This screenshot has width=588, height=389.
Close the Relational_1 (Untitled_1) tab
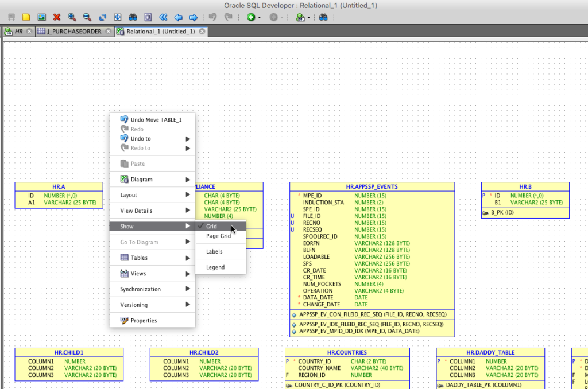pos(202,31)
